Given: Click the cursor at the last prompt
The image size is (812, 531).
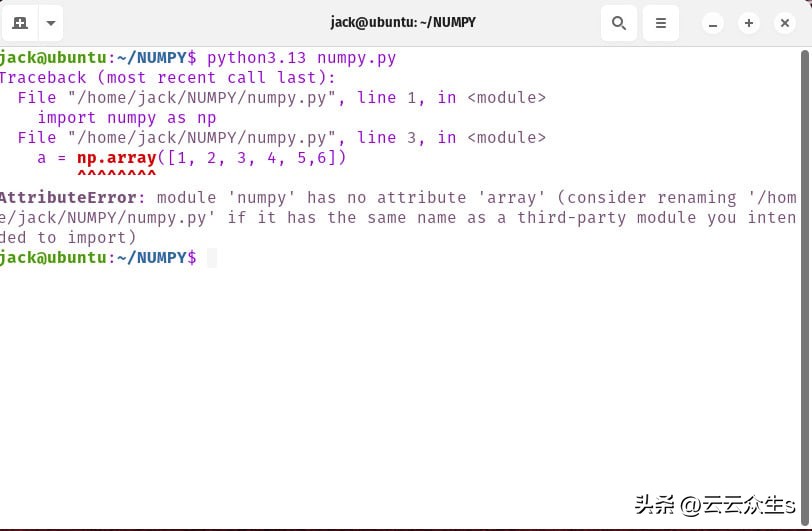Looking at the screenshot, I should point(212,257).
